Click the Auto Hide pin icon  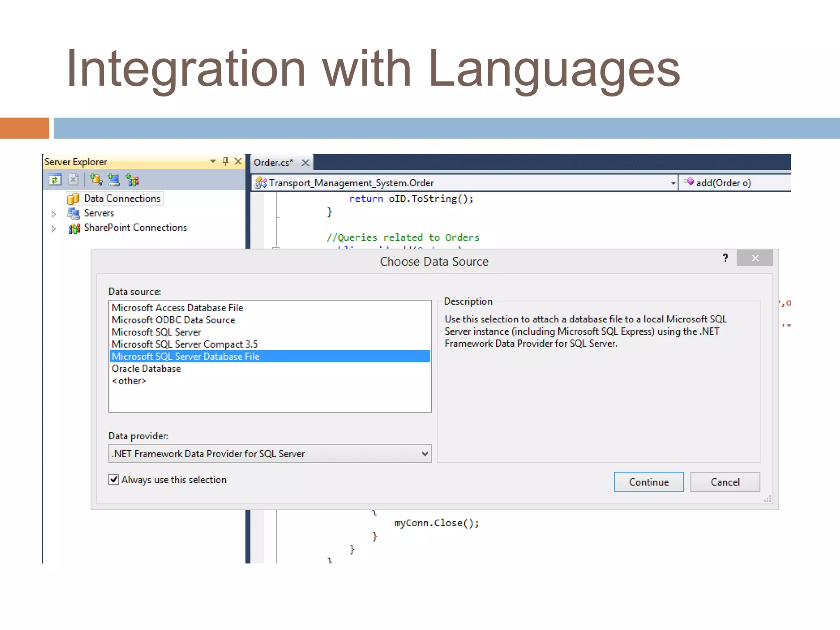[x=225, y=161]
